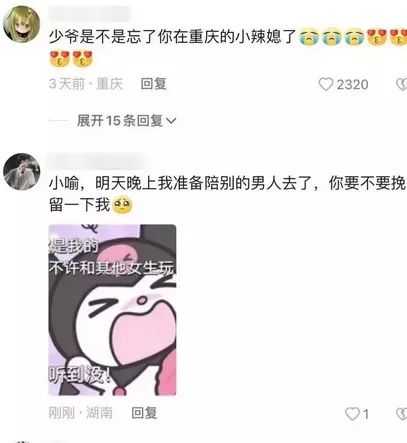Tap the 3天前 · 重庆 timestamp
The image size is (407, 443).
coord(86,84)
